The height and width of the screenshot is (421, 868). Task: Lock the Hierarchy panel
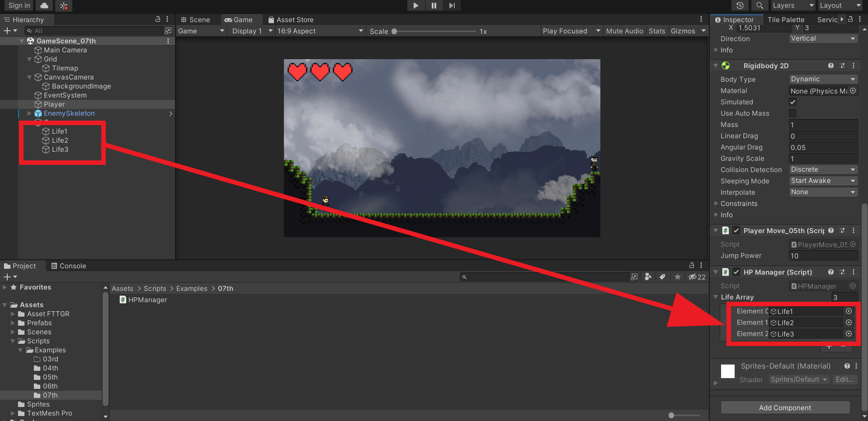pos(158,19)
